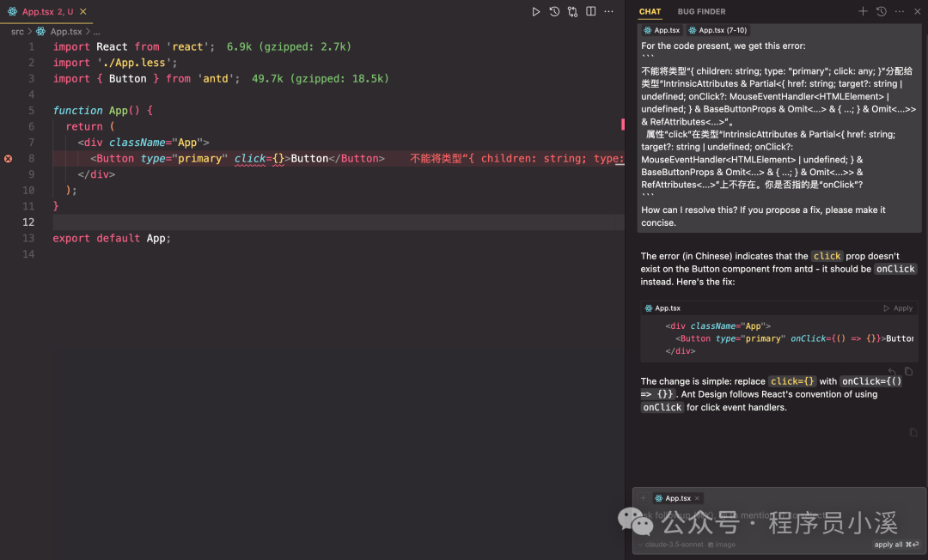Click 'export default App;' line
This screenshot has width=928, height=560.
coord(111,238)
